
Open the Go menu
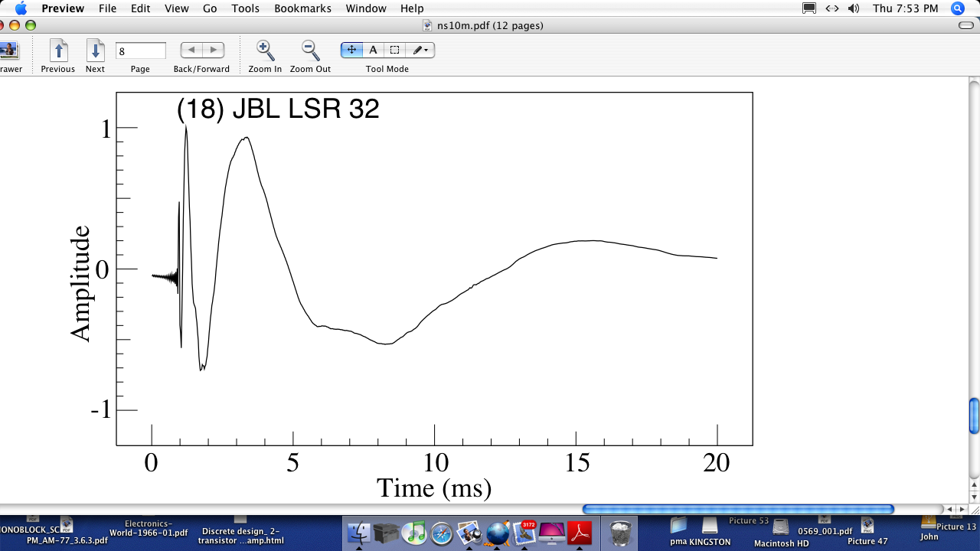(x=210, y=8)
